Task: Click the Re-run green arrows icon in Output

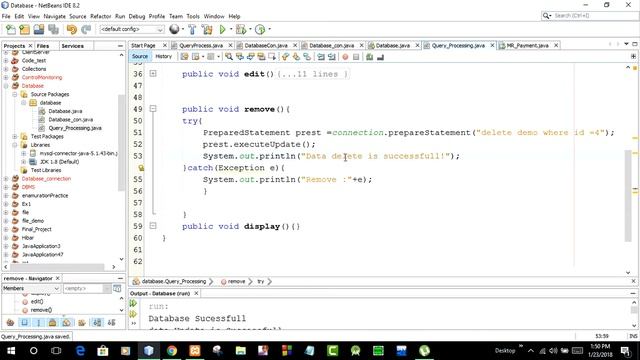Action: click(x=133, y=303)
